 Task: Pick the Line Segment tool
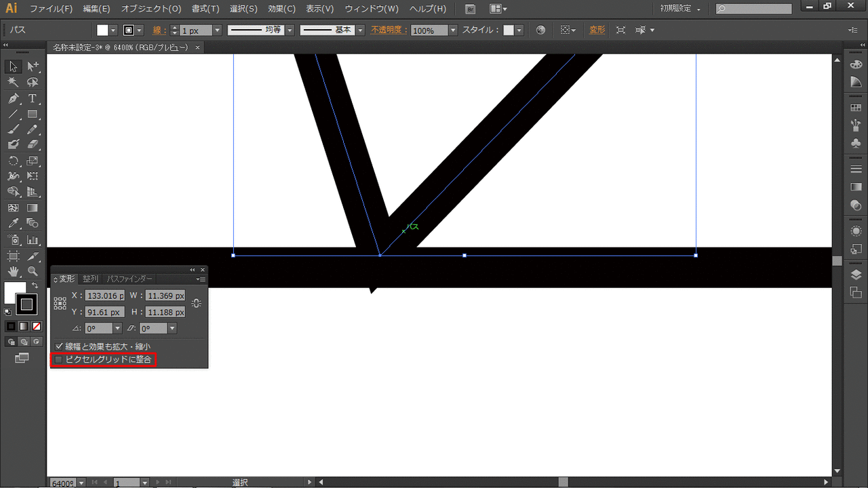coord(13,114)
